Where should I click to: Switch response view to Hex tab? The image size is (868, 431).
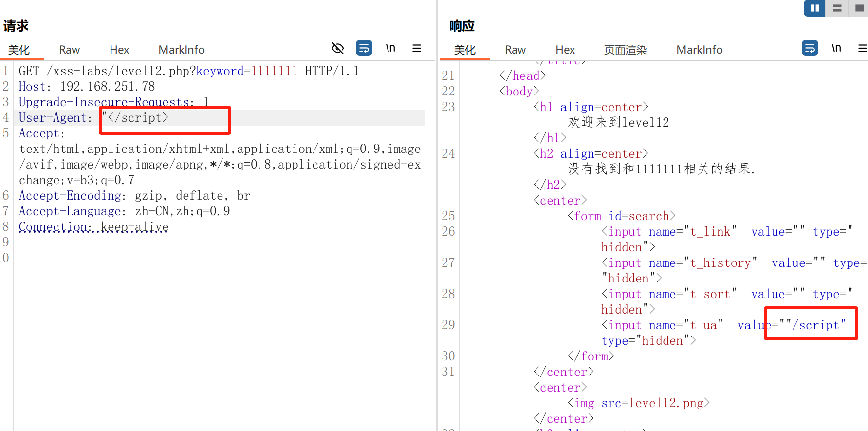565,50
